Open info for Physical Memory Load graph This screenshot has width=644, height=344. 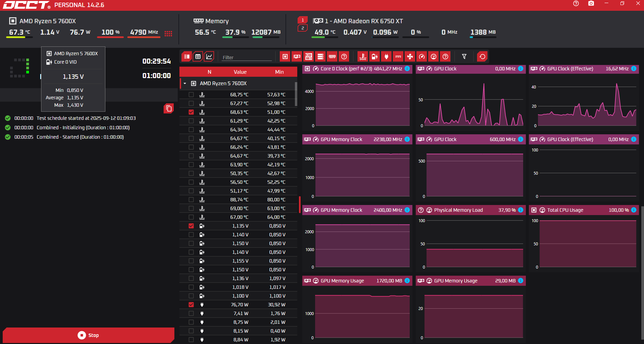[521, 210]
